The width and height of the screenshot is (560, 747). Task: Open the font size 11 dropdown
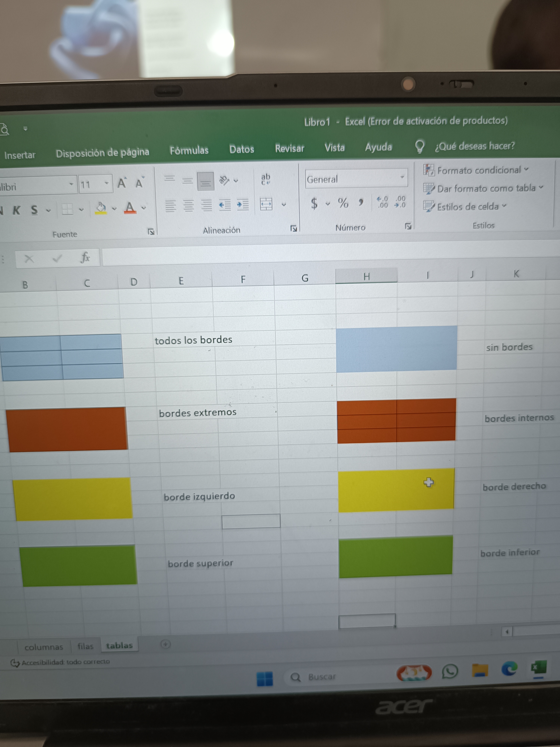click(x=107, y=183)
